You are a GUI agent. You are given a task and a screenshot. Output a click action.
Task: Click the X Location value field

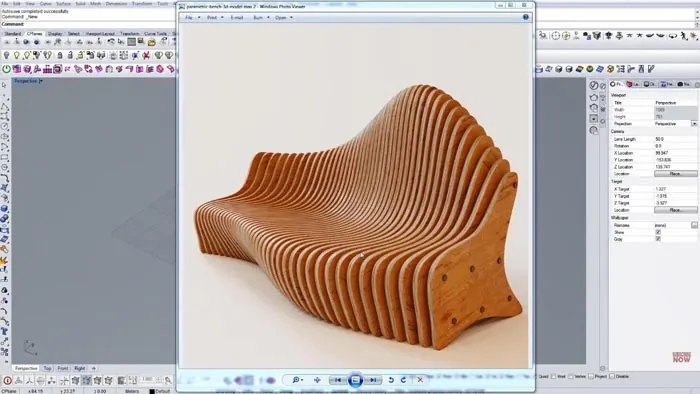[675, 153]
